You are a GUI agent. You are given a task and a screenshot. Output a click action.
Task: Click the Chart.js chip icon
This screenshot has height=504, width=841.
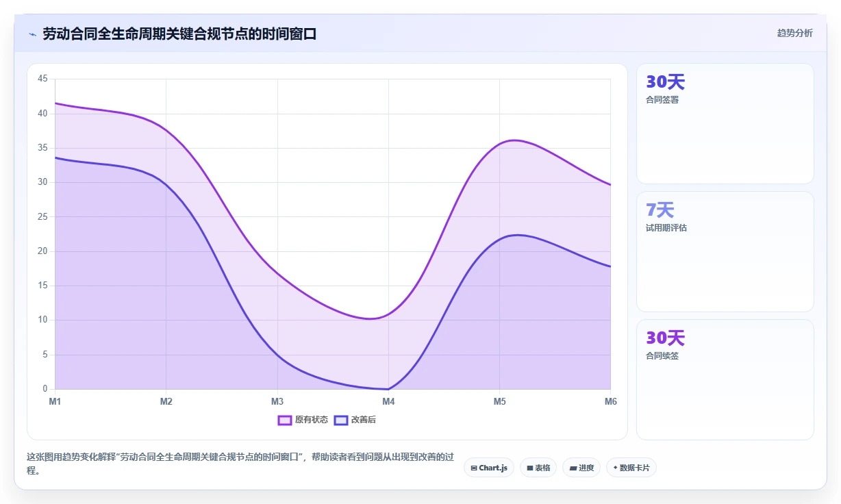pyautogui.click(x=474, y=468)
